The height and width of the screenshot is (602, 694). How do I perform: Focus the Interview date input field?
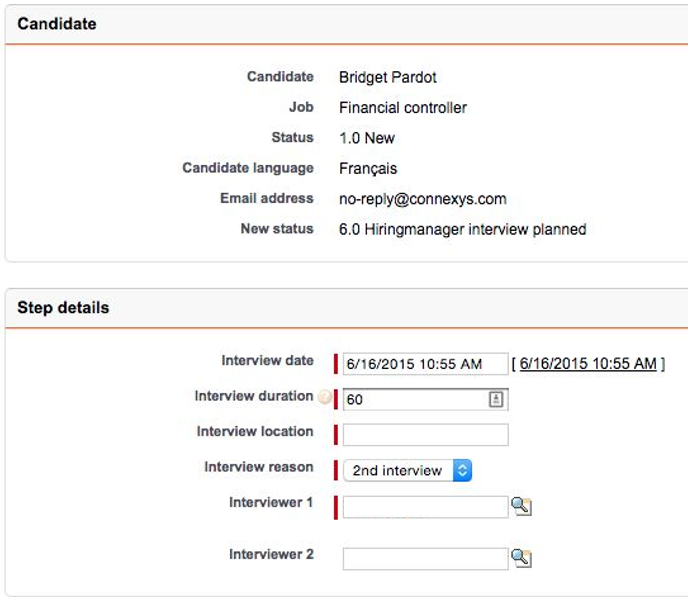(425, 364)
